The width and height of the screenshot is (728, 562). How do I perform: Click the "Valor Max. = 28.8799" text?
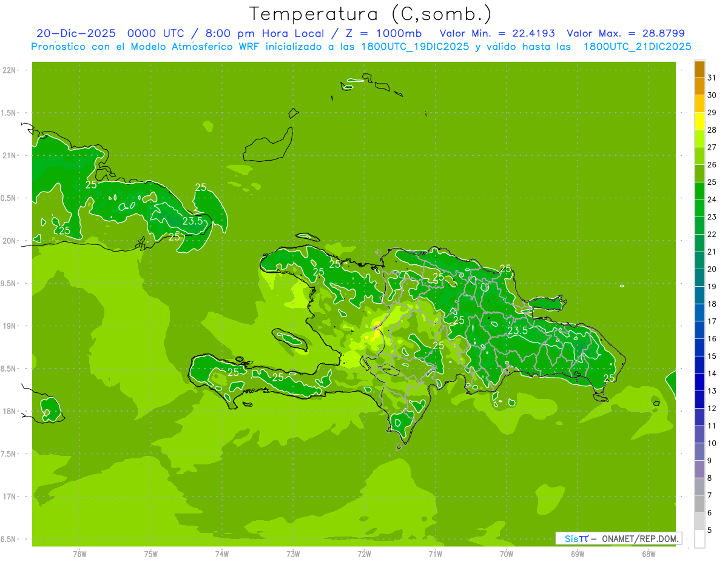tap(625, 33)
